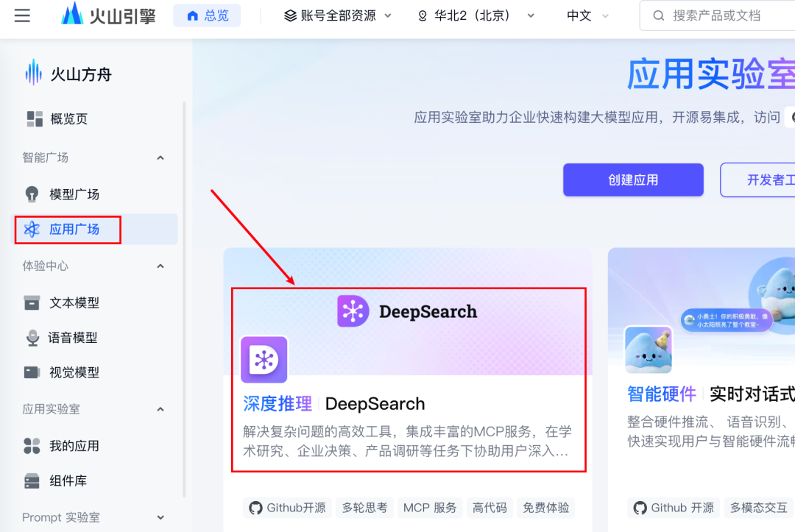Image resolution: width=795 pixels, height=532 pixels.
Task: Click the layers icon beside 账号全部资源
Action: click(x=290, y=15)
